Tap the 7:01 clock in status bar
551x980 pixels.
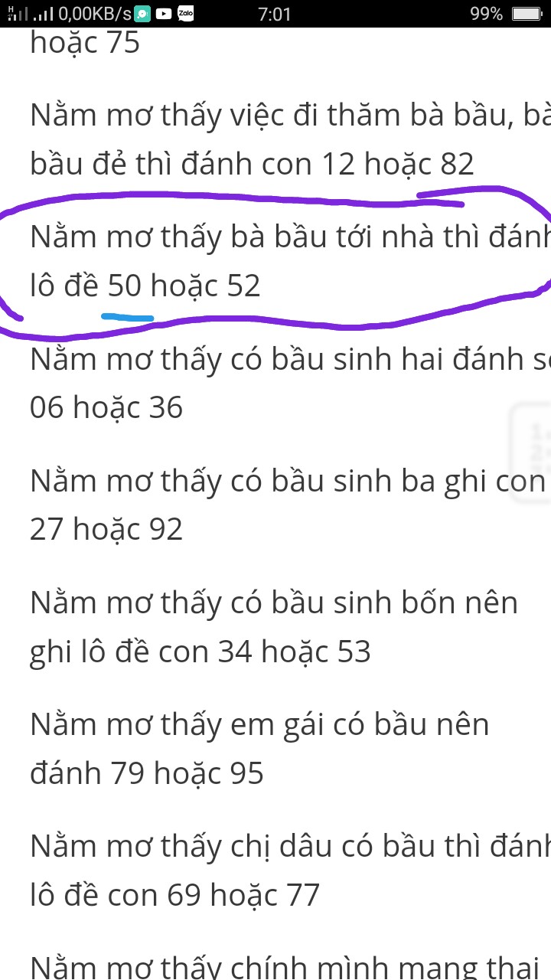click(275, 14)
